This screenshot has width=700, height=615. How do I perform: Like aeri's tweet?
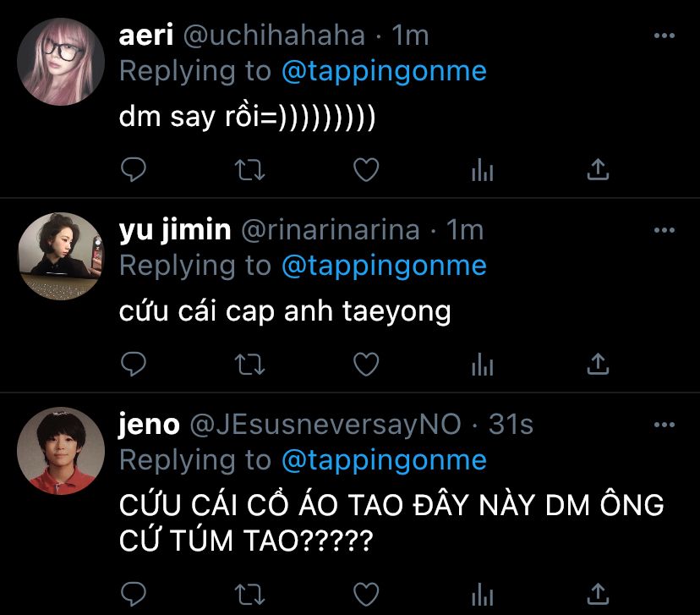coord(365,170)
